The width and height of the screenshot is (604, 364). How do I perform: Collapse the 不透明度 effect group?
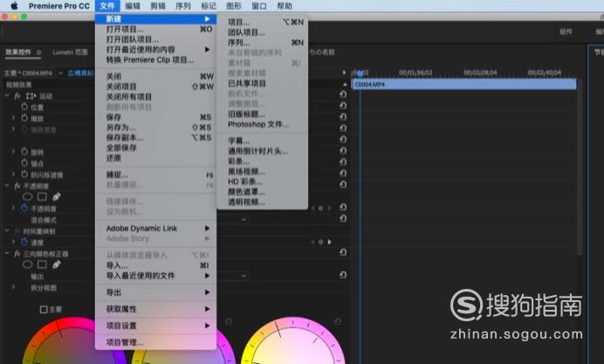(x=7, y=185)
